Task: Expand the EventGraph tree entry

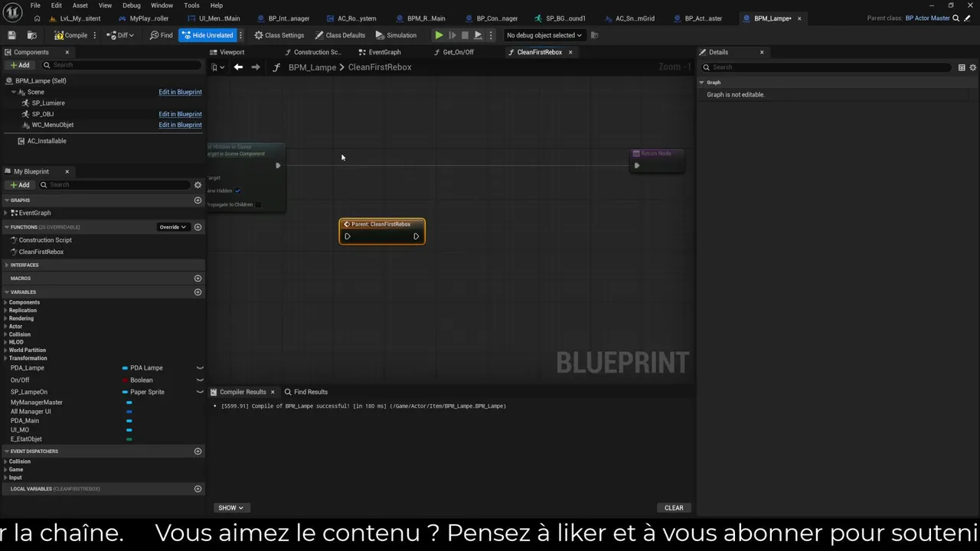Action: click(x=6, y=213)
